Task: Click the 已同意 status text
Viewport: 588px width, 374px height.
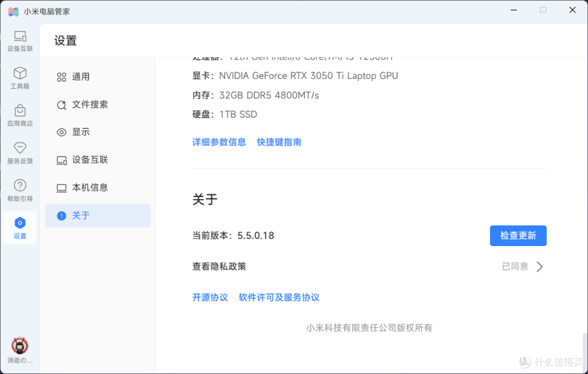Action: tap(515, 267)
